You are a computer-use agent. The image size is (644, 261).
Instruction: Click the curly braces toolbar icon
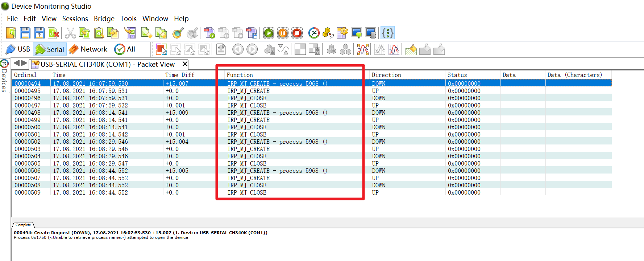click(x=387, y=33)
